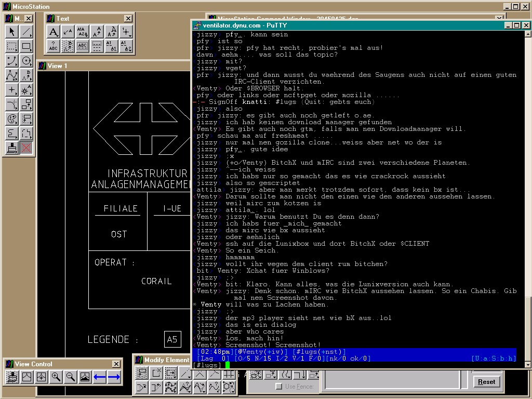
Task: Close the Main toolbox
Action: click(x=29, y=18)
